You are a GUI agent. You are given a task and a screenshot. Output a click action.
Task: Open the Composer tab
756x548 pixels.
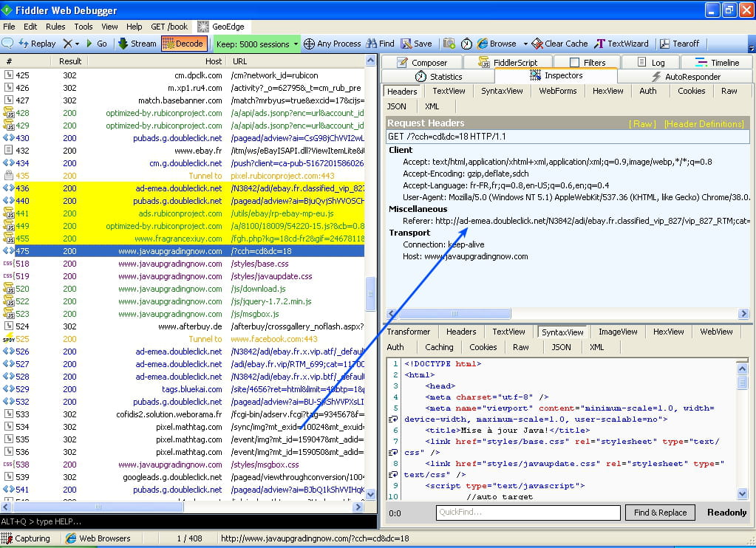point(422,63)
